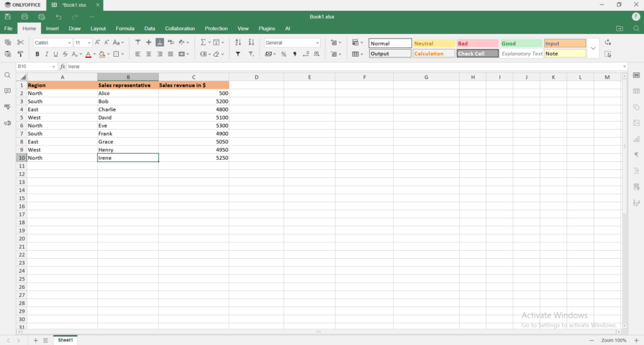Toggle Strikethrough formatting
Image resolution: width=644 pixels, height=345 pixels.
[65, 54]
